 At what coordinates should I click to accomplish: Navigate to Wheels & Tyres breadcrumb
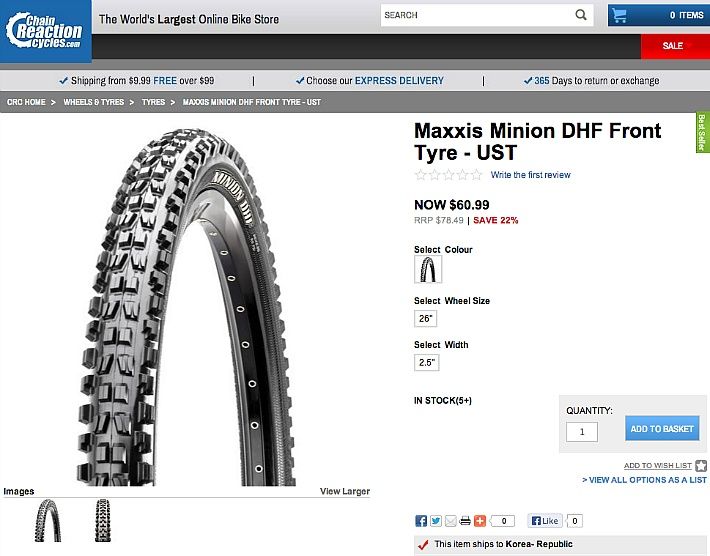pos(94,102)
